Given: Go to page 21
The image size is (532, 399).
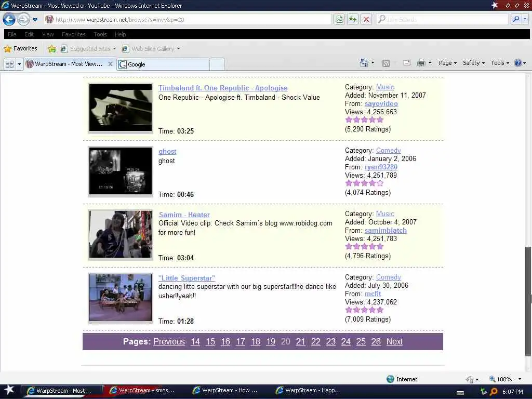Looking at the screenshot, I should (x=300, y=342).
